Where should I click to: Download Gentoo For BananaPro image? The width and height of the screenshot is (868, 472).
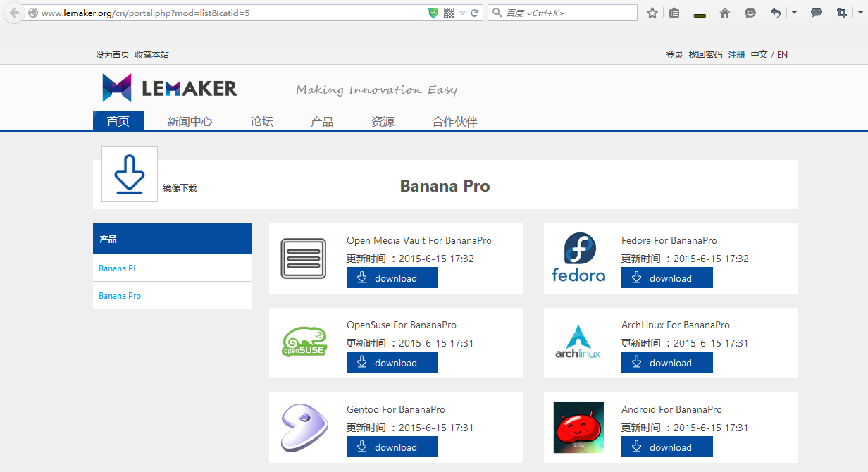[x=392, y=447]
